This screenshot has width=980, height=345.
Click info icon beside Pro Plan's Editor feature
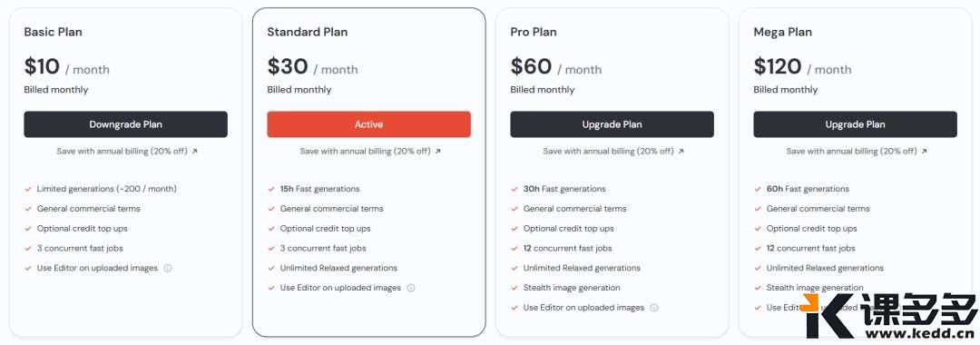click(x=653, y=308)
